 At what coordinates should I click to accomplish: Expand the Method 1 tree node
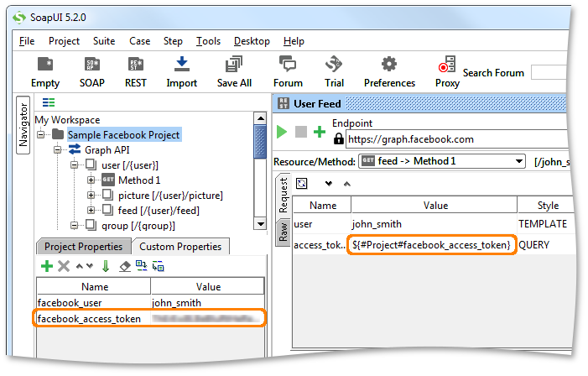91,180
